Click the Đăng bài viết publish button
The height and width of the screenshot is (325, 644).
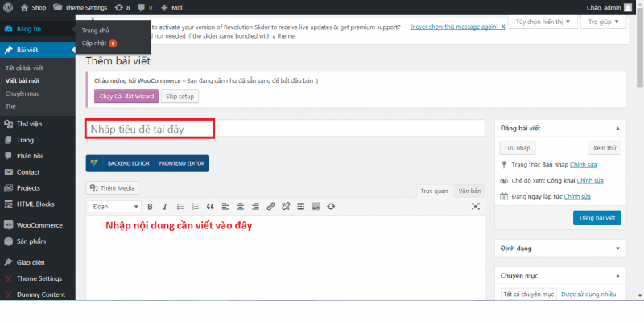pos(597,218)
